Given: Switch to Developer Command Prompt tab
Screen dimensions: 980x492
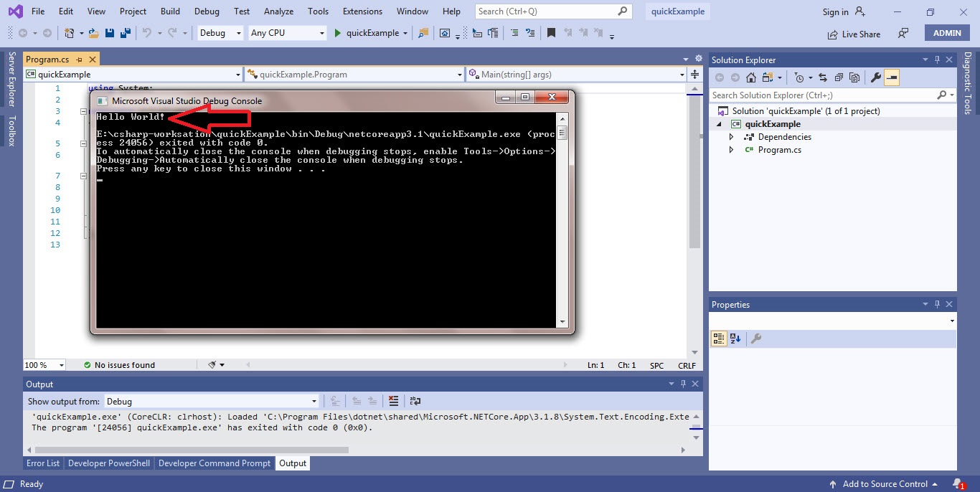Looking at the screenshot, I should pyautogui.click(x=215, y=463).
